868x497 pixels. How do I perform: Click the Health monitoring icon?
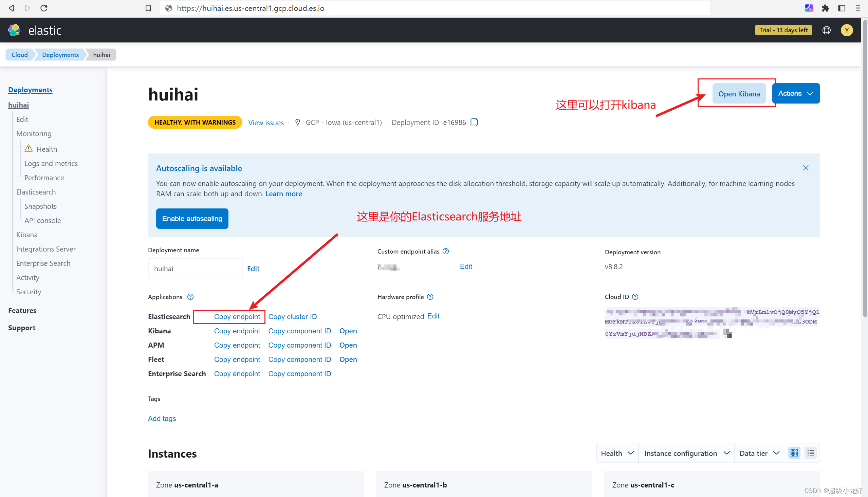point(29,148)
